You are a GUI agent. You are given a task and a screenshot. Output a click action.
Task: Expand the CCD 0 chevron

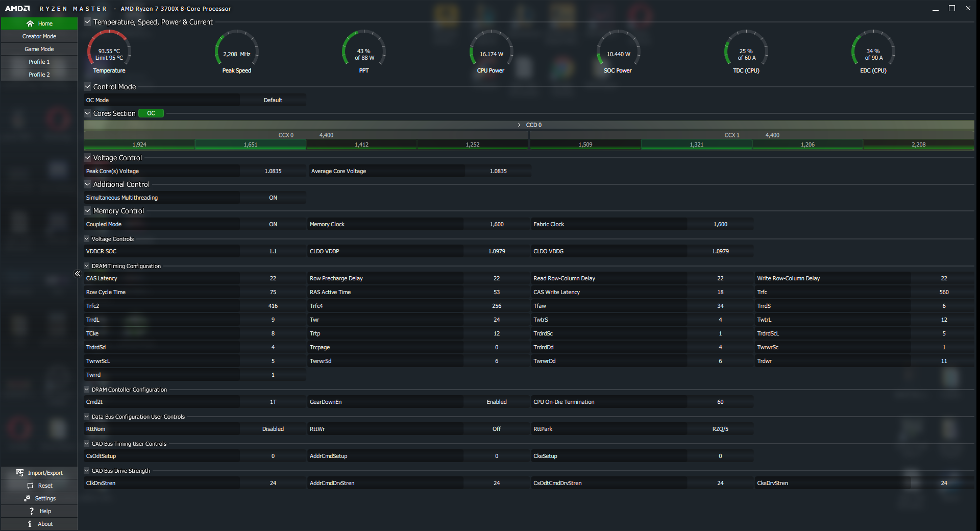(519, 125)
